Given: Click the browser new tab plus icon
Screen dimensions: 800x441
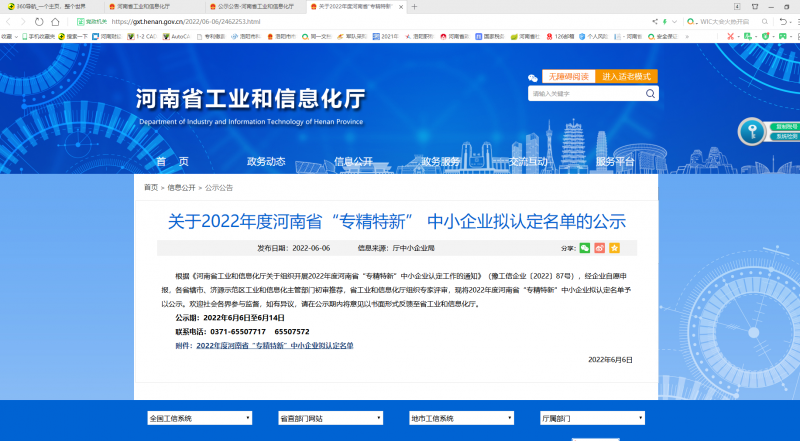Looking at the screenshot, I should 415,7.
